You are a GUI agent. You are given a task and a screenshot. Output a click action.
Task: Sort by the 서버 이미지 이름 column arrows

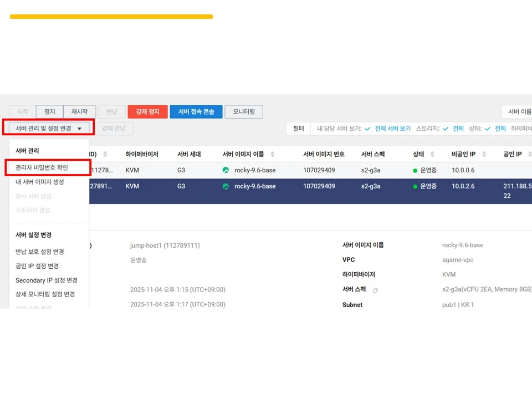tap(273, 154)
